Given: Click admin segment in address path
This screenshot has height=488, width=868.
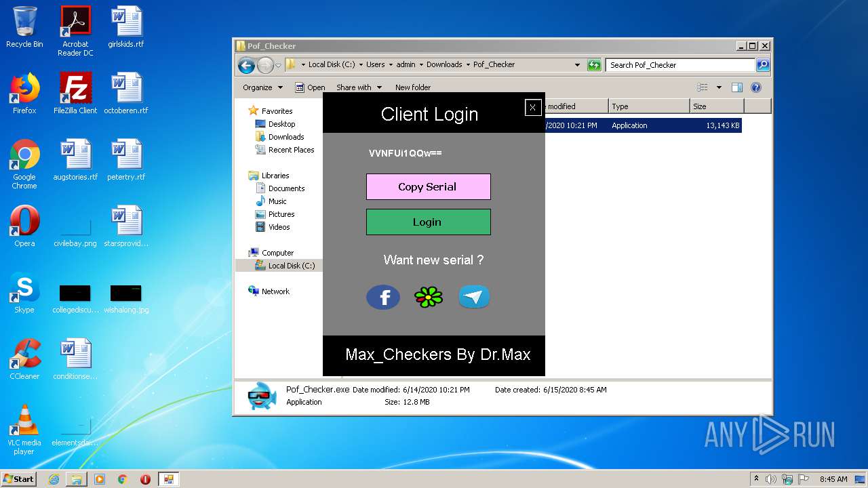Looking at the screenshot, I should coord(406,64).
